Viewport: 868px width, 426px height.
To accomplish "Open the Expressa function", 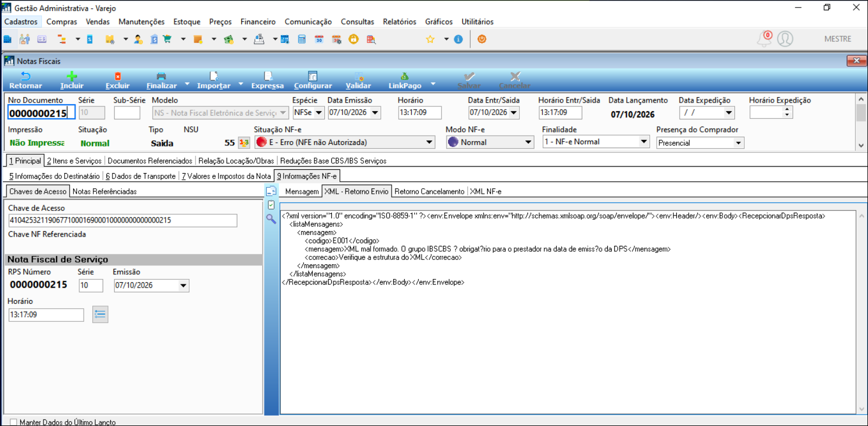I will 267,80.
